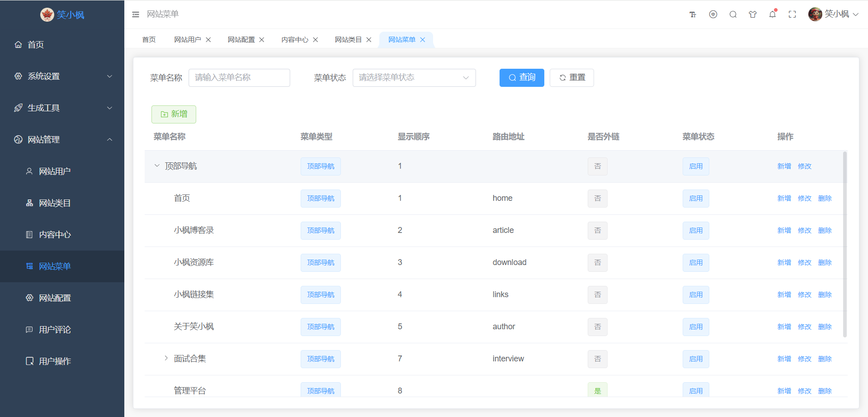The height and width of the screenshot is (417, 868).
Task: Expand the 面试合集 tree row
Action: pyautogui.click(x=166, y=358)
